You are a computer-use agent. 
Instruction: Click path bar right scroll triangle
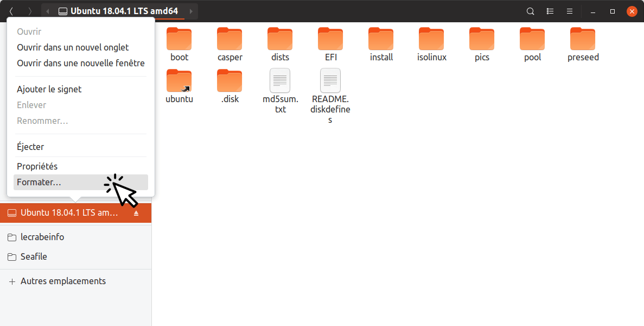click(x=191, y=11)
